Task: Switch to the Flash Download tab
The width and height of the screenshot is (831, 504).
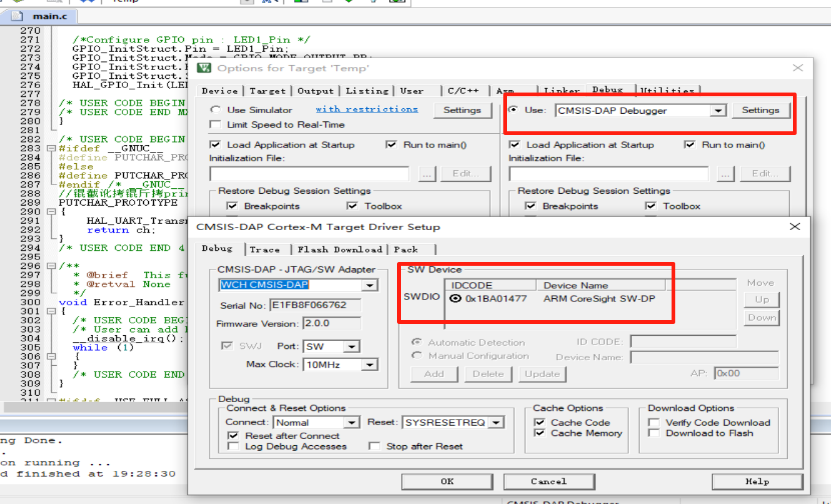Action: pos(340,249)
